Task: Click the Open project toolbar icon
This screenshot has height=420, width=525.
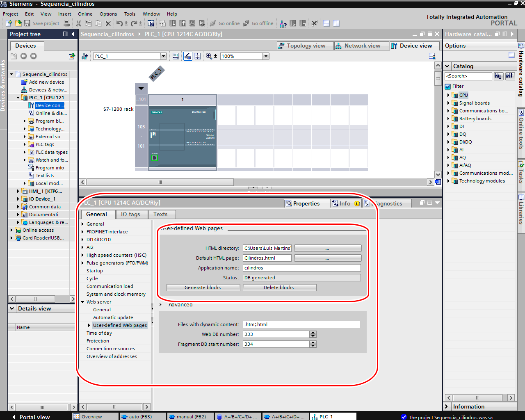Action: pyautogui.click(x=18, y=23)
